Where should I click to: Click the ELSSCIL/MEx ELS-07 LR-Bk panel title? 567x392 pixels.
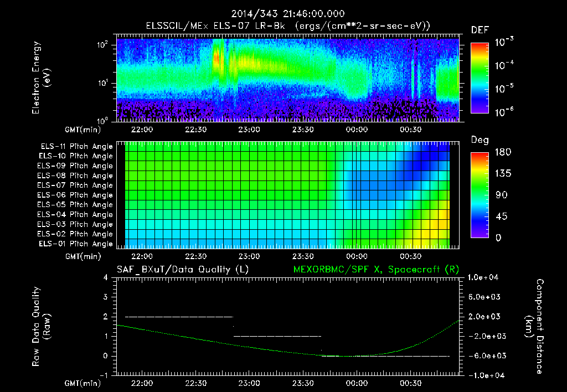click(288, 26)
